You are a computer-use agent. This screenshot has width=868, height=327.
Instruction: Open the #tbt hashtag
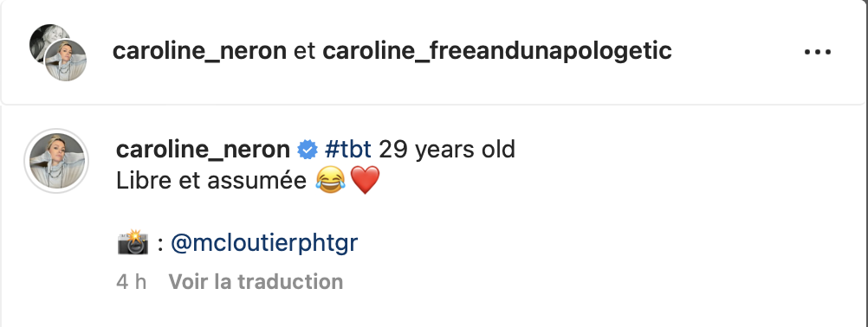click(348, 150)
